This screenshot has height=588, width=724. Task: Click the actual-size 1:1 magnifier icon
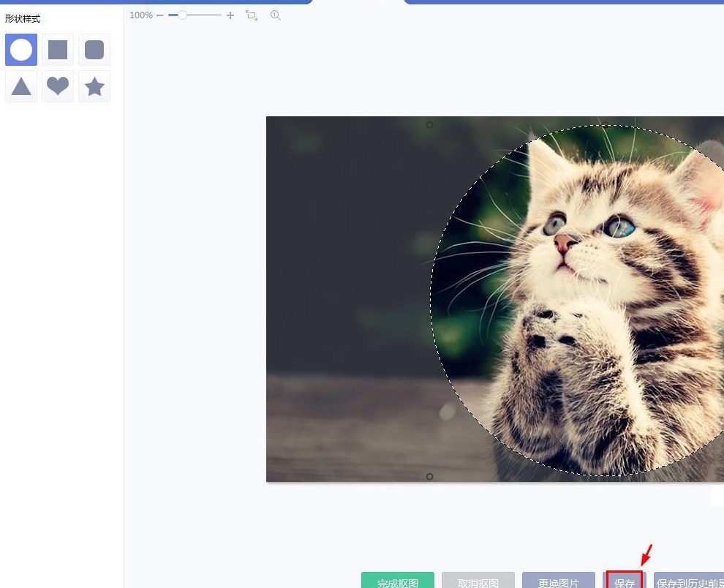point(276,15)
